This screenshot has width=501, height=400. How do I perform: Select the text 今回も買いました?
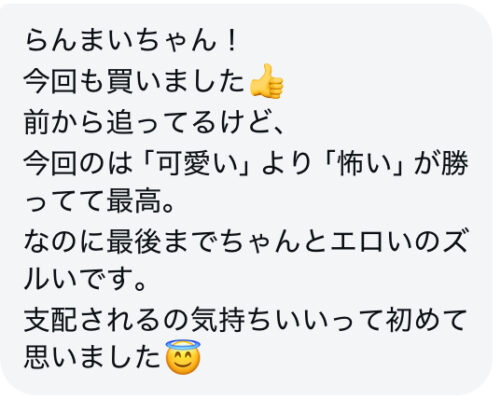tap(134, 82)
